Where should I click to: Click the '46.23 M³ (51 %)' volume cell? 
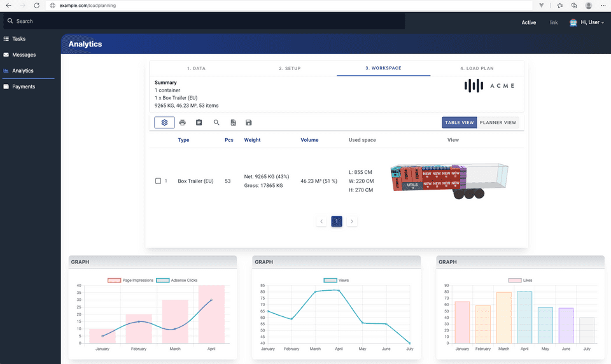(319, 181)
